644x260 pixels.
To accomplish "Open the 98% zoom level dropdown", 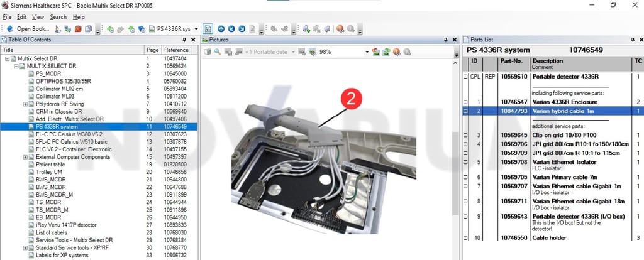I will point(367,52).
